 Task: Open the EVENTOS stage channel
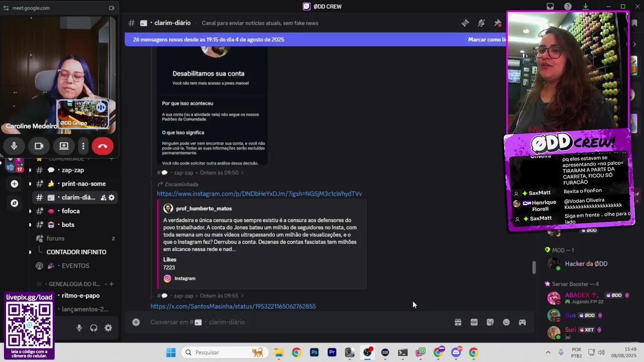point(75,265)
